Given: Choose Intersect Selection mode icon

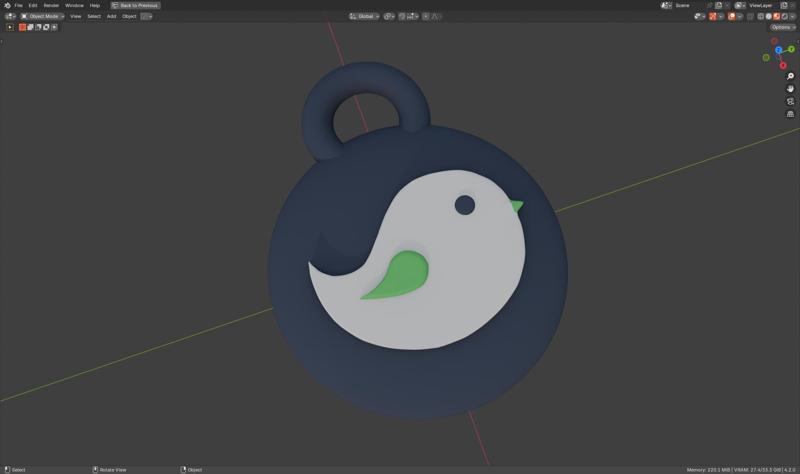Looking at the screenshot, I should pos(54,27).
